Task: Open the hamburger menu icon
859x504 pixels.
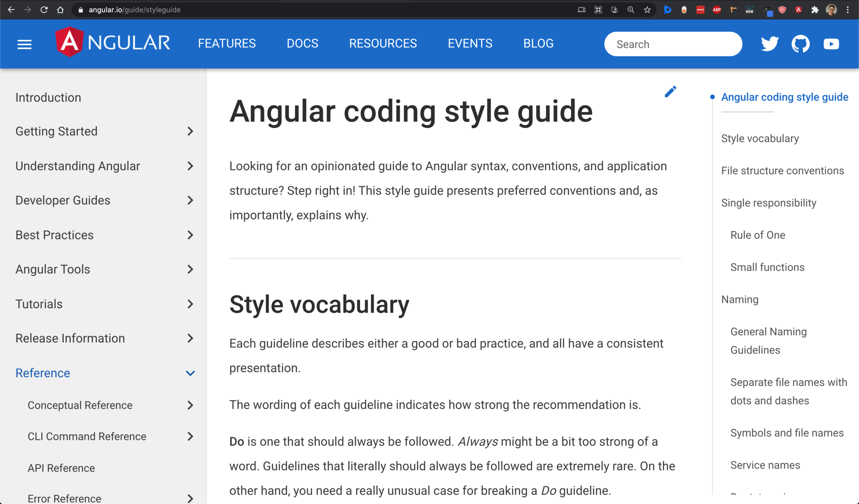Action: tap(24, 44)
